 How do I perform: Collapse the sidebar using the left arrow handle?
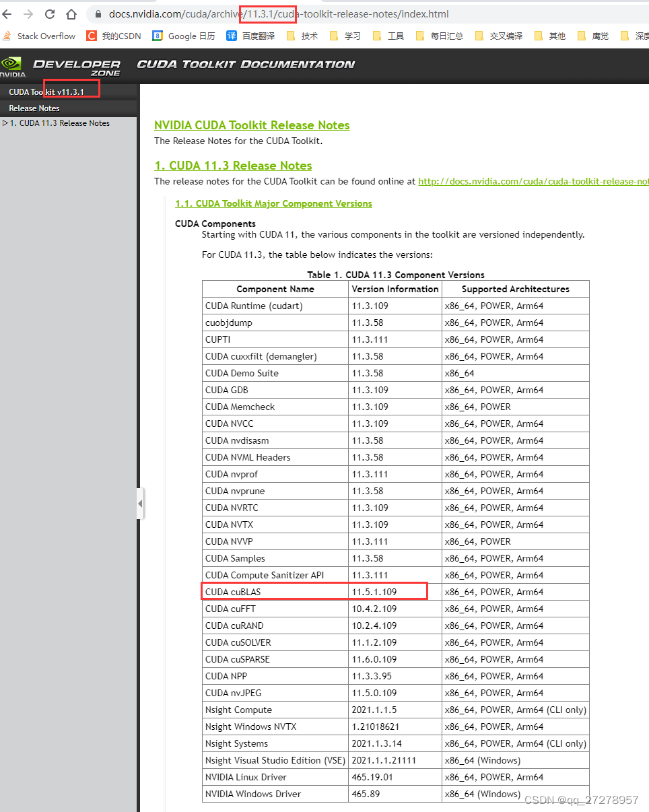(x=140, y=503)
